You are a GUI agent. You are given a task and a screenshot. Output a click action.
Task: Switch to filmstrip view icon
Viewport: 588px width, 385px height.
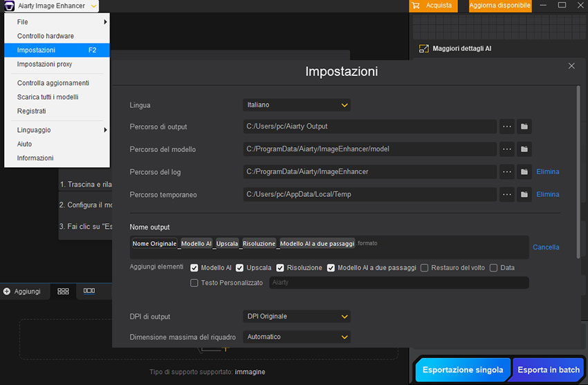coord(89,291)
